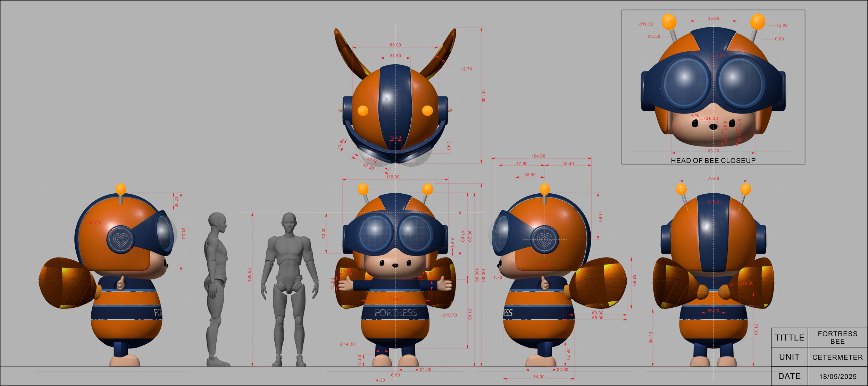Click the orange antenna ball on left bee
868x386 pixels.
point(120,189)
